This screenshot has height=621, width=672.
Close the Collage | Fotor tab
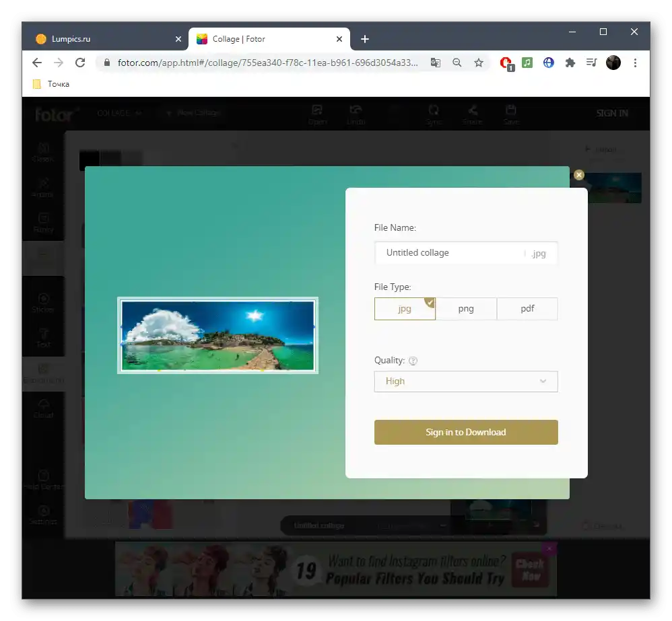pos(339,39)
